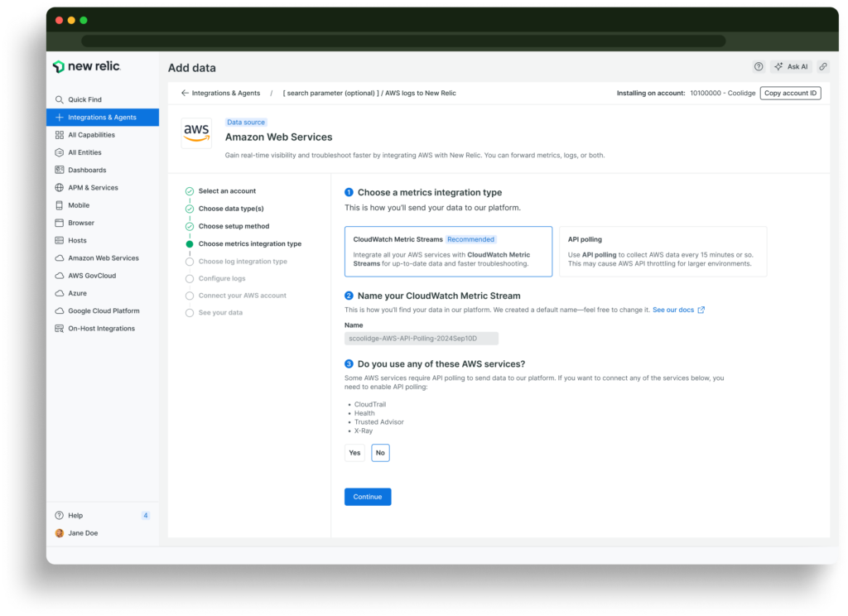Click the Azure cloud icon
The width and height of the screenshot is (848, 616).
click(60, 293)
